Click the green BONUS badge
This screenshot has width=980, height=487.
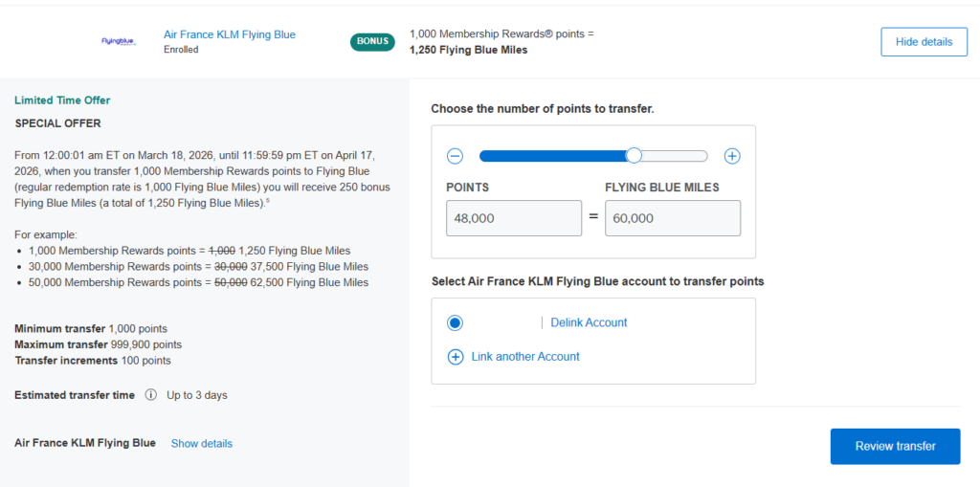pos(372,42)
